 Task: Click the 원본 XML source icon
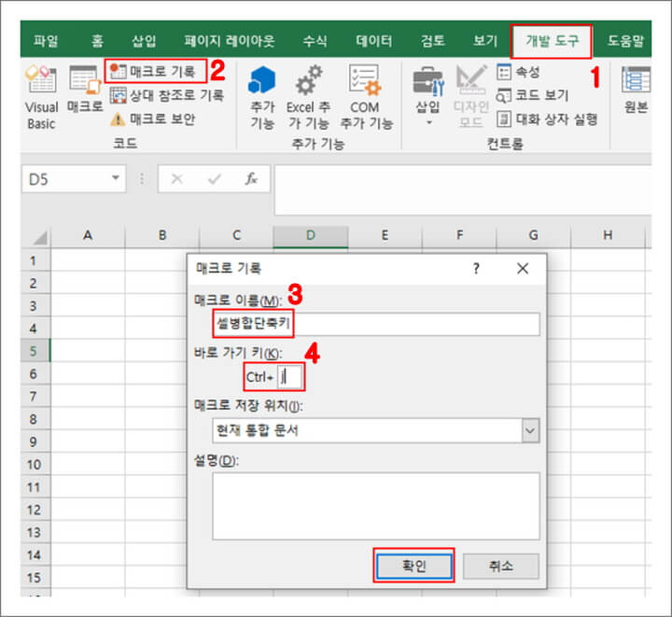[636, 89]
